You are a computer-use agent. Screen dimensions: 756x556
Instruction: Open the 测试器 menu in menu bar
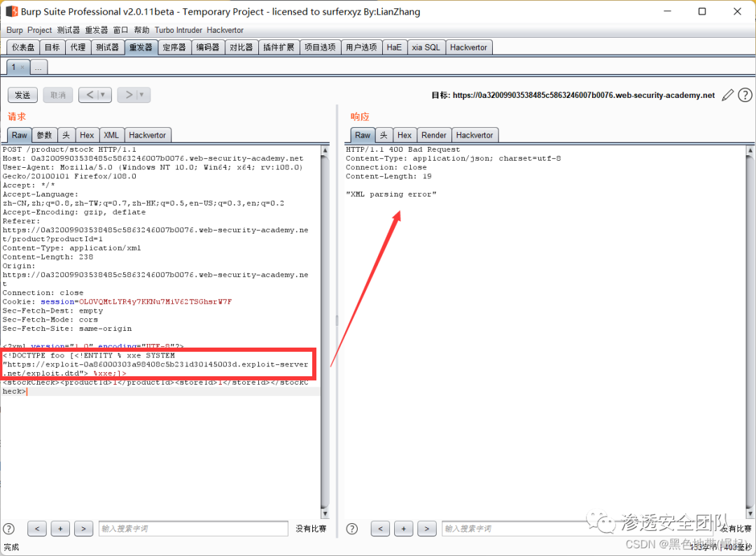click(x=69, y=30)
